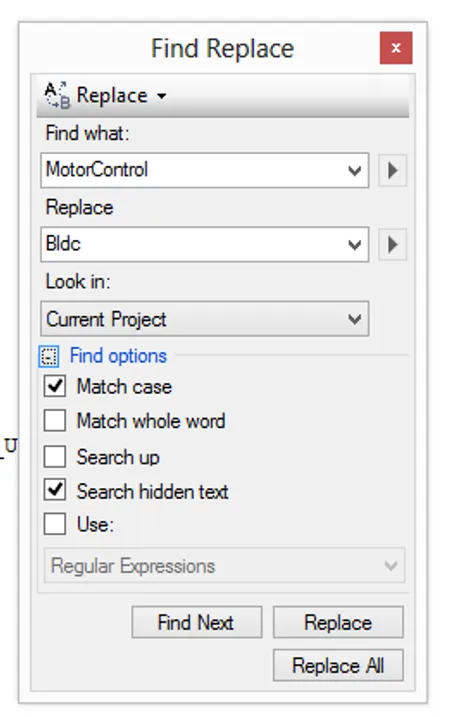This screenshot has width=450, height=717.
Task: Enable the Search up option
Action: coord(55,456)
